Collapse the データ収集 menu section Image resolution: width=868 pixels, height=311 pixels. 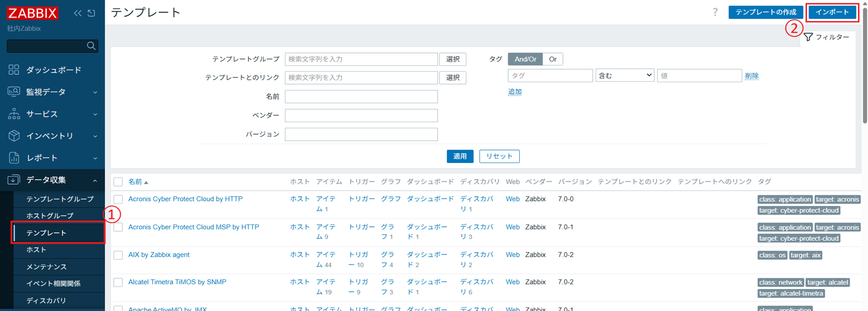pos(95,180)
